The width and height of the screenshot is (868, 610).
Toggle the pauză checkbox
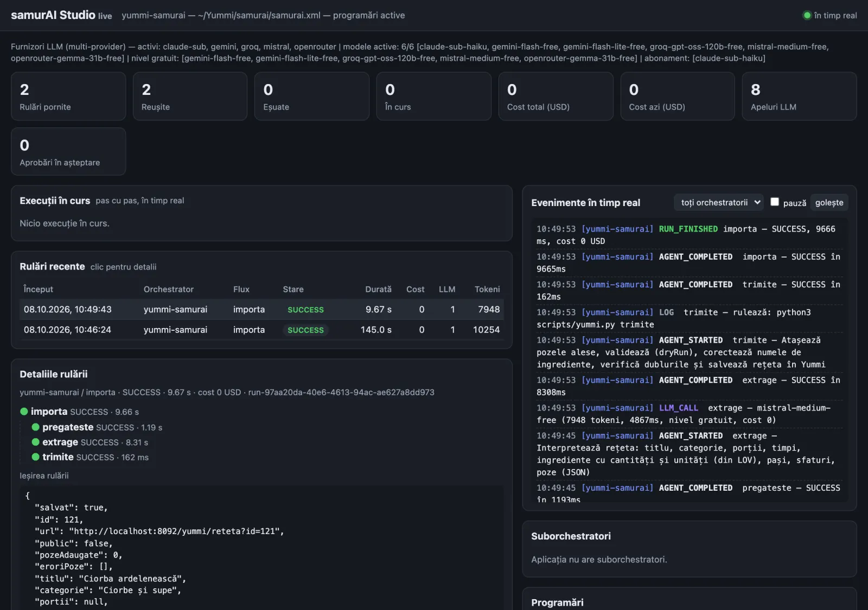click(x=775, y=202)
